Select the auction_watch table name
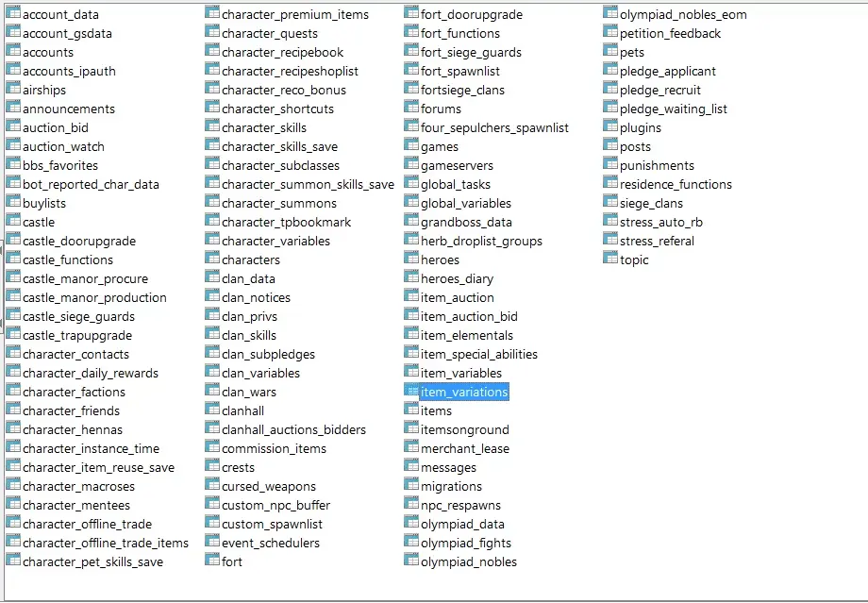 (x=63, y=146)
